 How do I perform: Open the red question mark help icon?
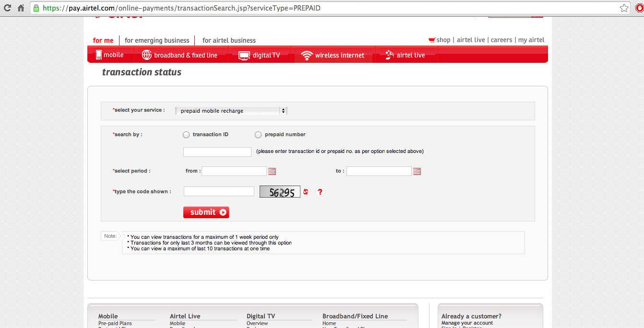coord(321,192)
